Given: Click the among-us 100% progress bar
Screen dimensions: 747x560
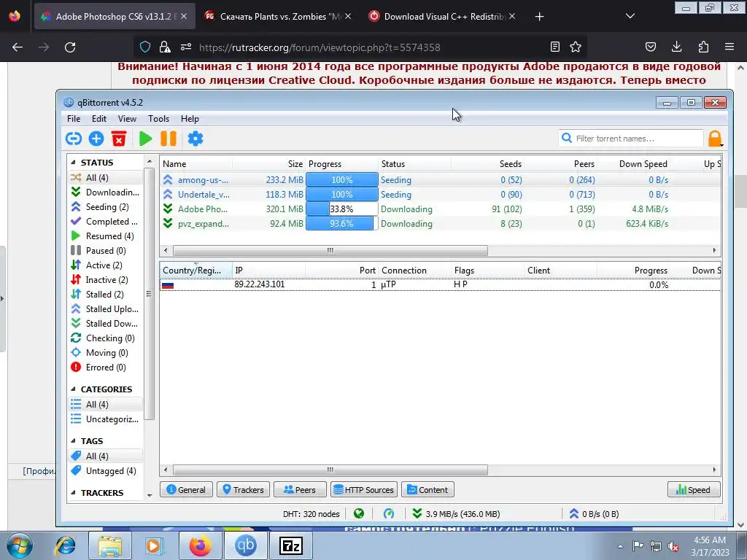Looking at the screenshot, I should (341, 180).
